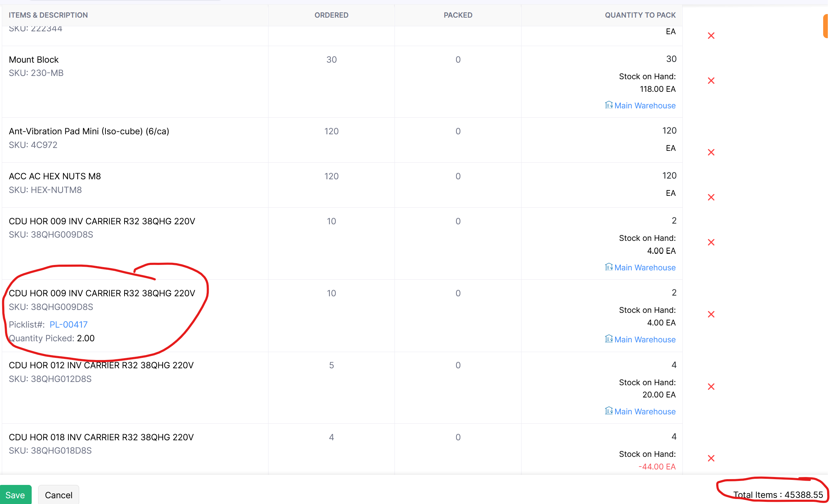This screenshot has width=830, height=504.
Task: Edit quantity to pack 30 for Mount Block
Action: (671, 59)
